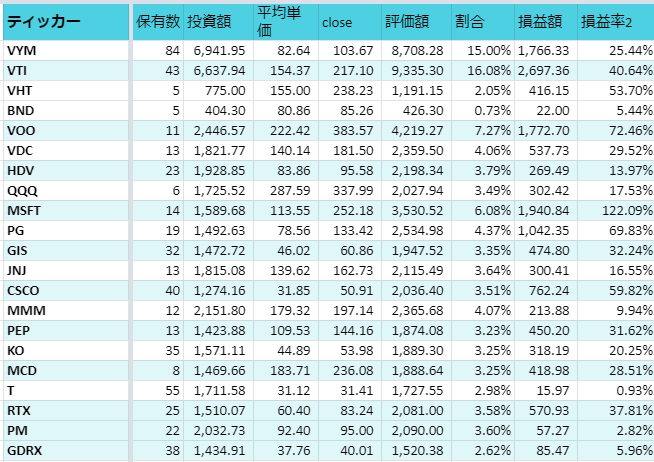The image size is (654, 462).
Task: Click VOO's close price 383.57
Action: pos(350,131)
